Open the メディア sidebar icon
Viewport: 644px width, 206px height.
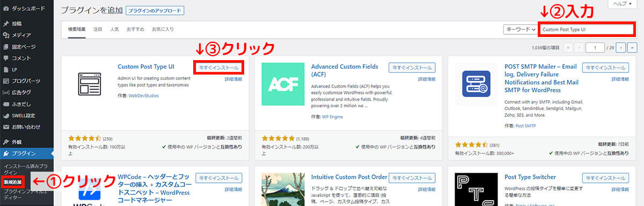pos(5,35)
